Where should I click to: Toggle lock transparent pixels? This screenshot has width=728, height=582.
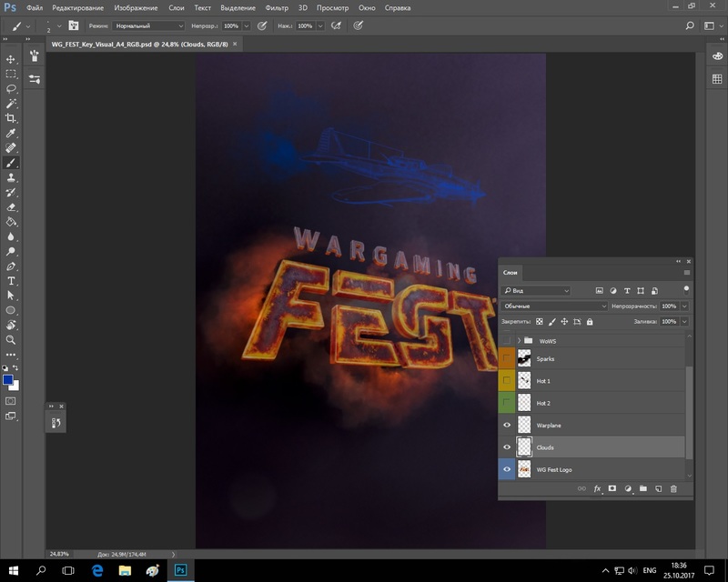point(539,322)
